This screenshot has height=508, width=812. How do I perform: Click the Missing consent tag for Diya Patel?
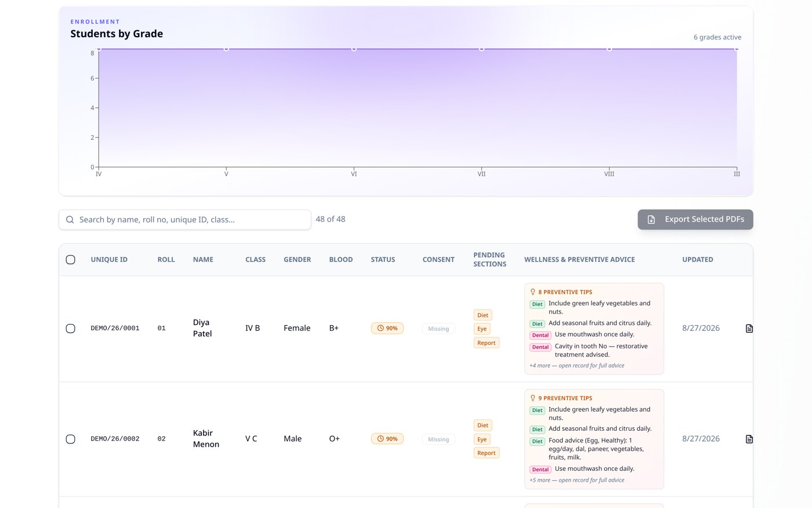pyautogui.click(x=438, y=329)
